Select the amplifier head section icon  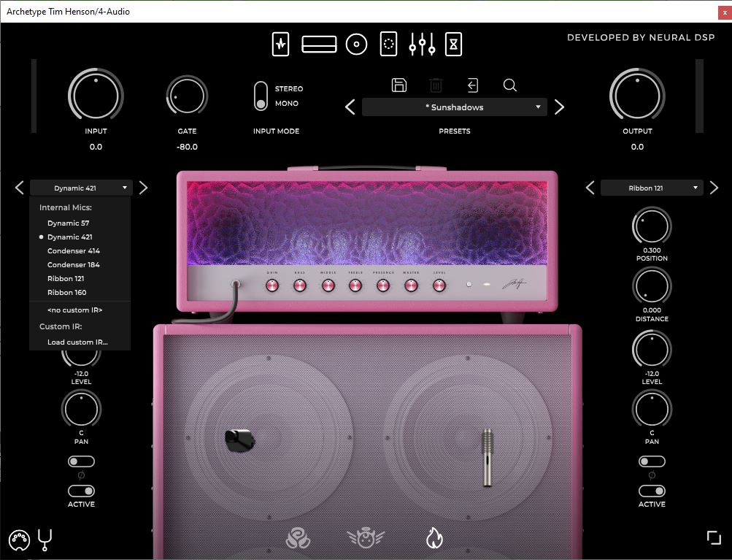click(320, 45)
